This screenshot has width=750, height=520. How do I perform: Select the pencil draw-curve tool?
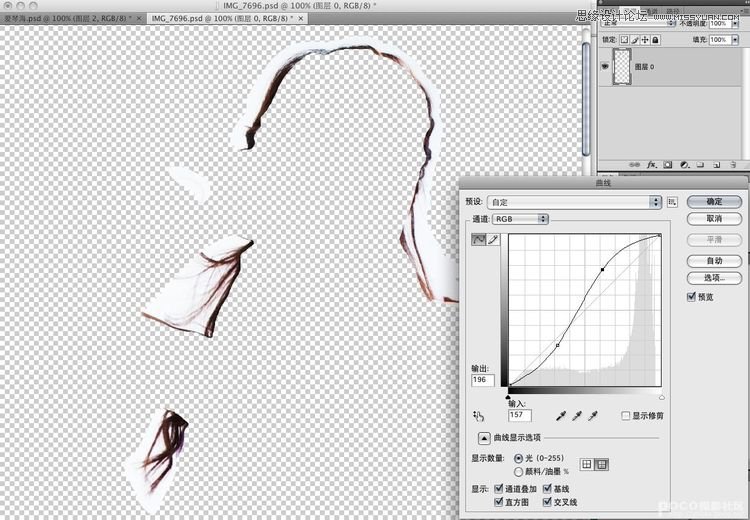tap(493, 240)
